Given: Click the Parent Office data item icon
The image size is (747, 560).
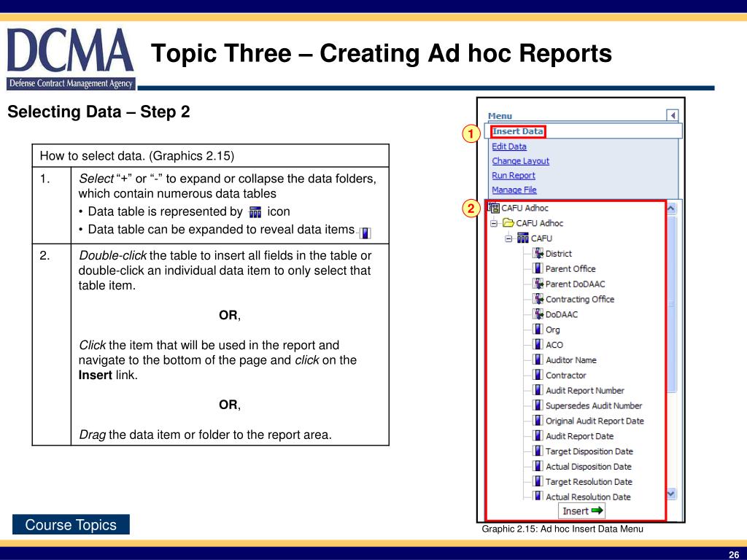Looking at the screenshot, I should click(538, 268).
